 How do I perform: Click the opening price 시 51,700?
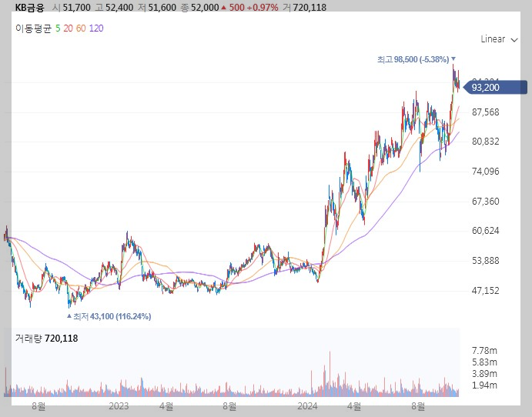point(72,7)
